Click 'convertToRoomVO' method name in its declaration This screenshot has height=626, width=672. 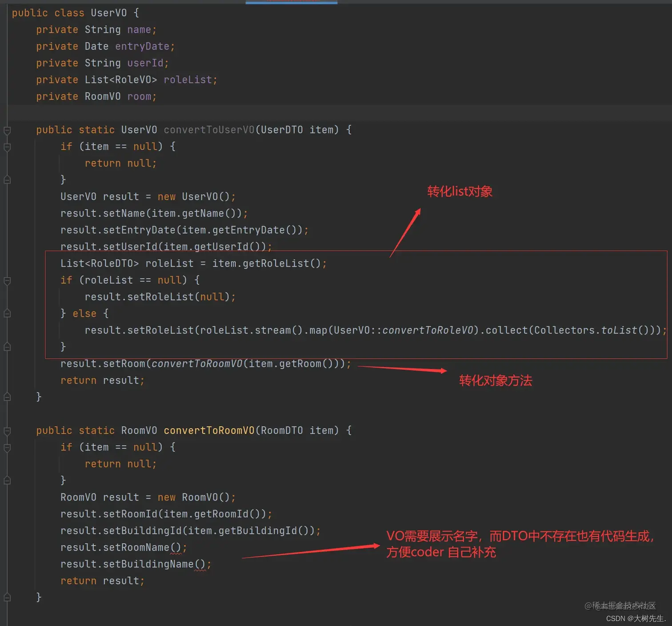(209, 431)
